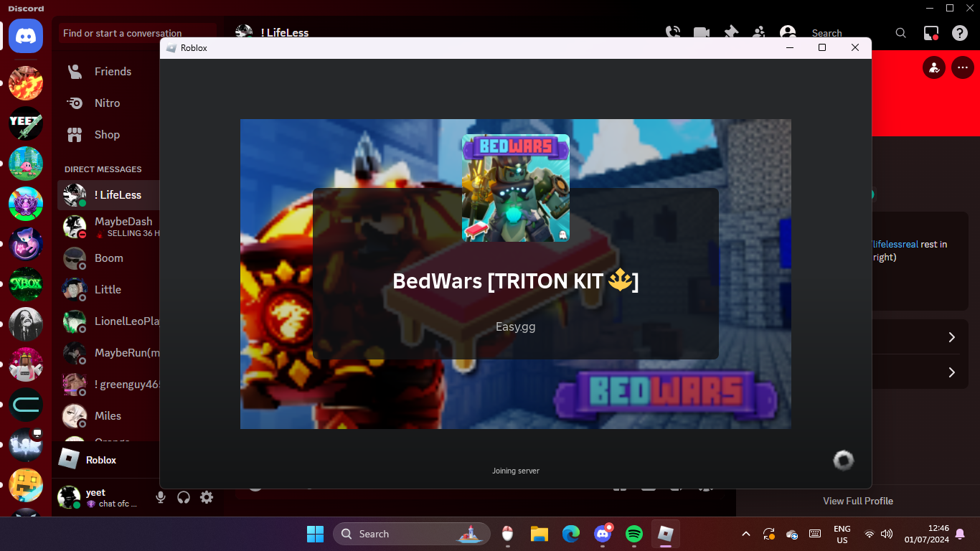Screen dimensions: 980x551
Task: Open the Discord Shop
Action: pyautogui.click(x=108, y=135)
